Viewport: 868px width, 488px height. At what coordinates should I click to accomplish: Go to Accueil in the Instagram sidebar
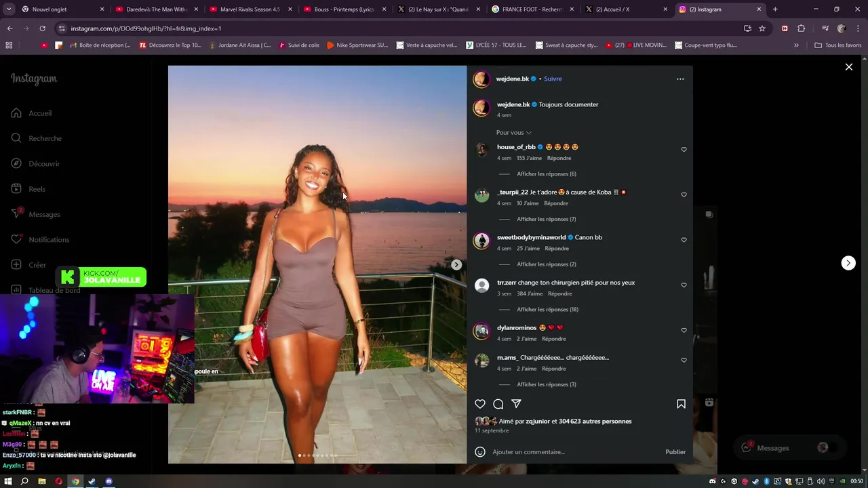[31, 113]
